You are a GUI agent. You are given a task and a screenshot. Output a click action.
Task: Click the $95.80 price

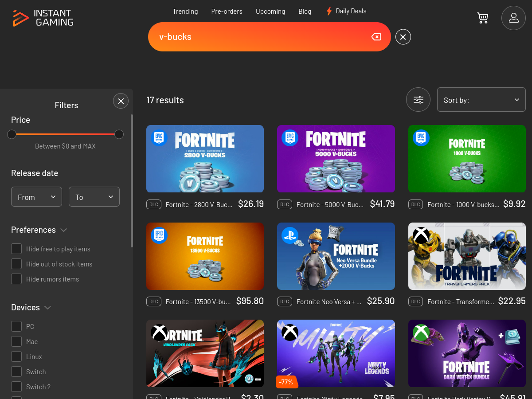point(250,301)
